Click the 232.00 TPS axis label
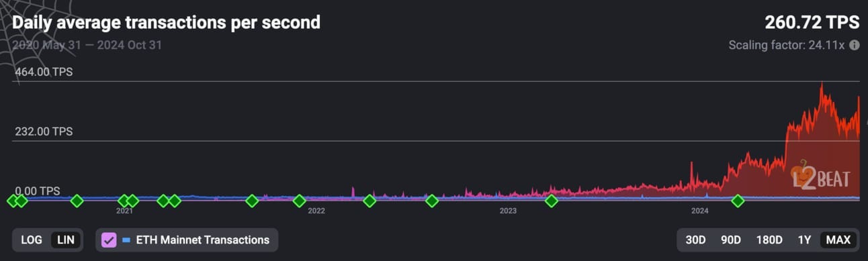This screenshot has width=868, height=261. (44, 132)
